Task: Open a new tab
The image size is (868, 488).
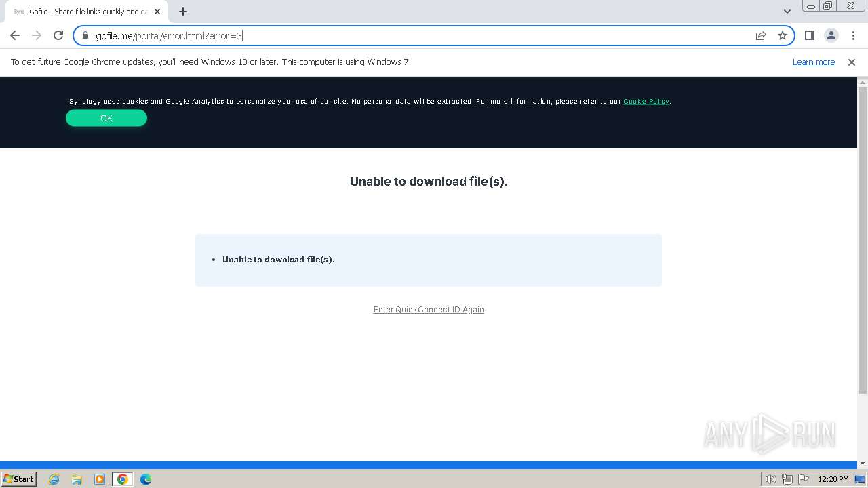Action: pyautogui.click(x=183, y=12)
